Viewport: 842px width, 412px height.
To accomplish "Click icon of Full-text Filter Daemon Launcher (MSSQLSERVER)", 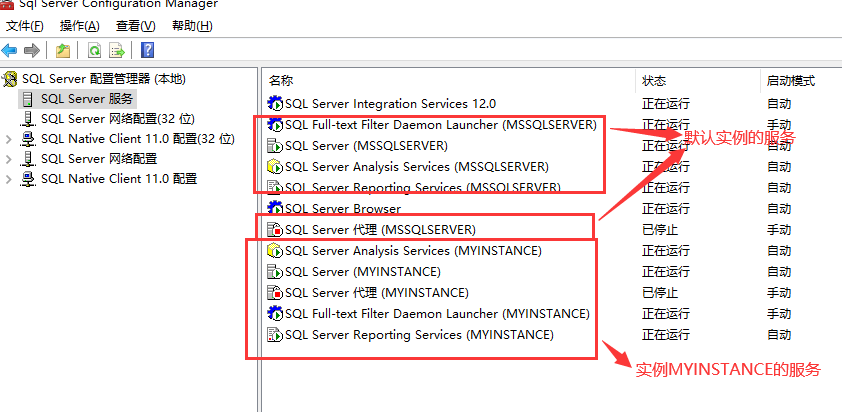I will click(x=275, y=125).
